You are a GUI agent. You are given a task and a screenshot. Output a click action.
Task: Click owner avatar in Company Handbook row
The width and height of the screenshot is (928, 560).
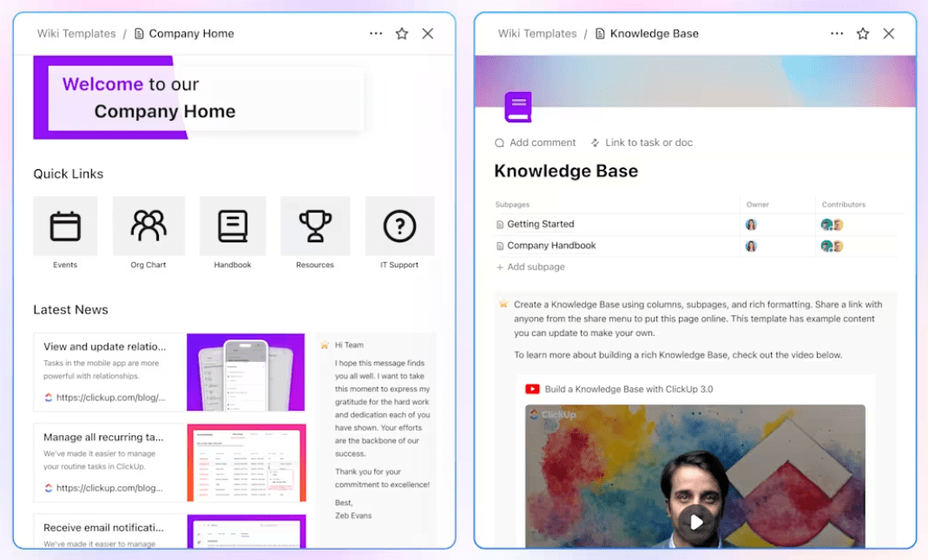point(751,246)
